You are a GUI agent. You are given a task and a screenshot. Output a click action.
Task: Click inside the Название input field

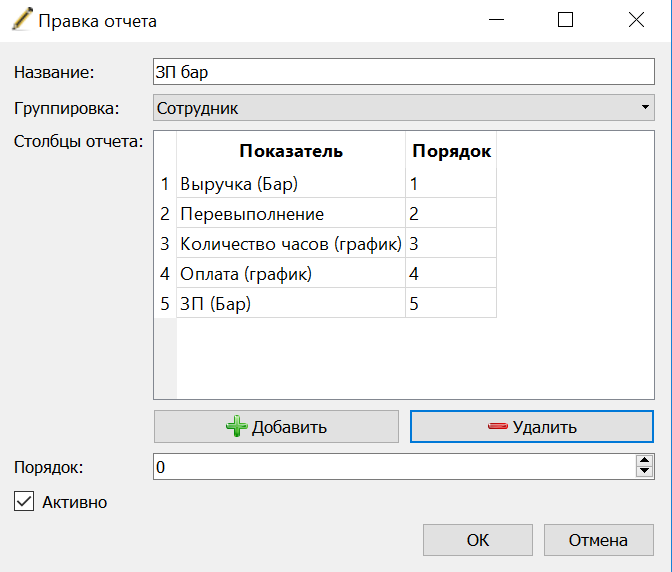pyautogui.click(x=404, y=72)
